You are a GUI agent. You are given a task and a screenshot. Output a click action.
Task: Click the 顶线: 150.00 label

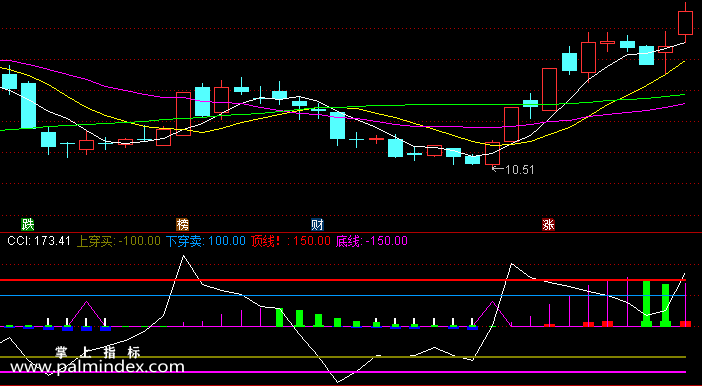[x=291, y=241]
